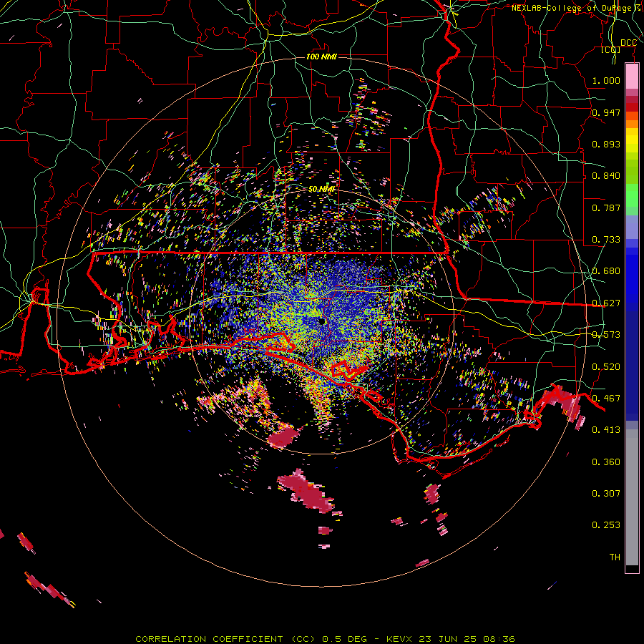Select the 0.787 scale value

pyautogui.click(x=606, y=208)
